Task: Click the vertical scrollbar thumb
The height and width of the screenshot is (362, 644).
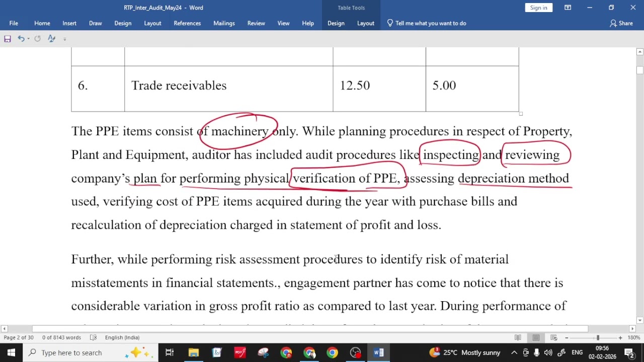Action: pos(640,70)
